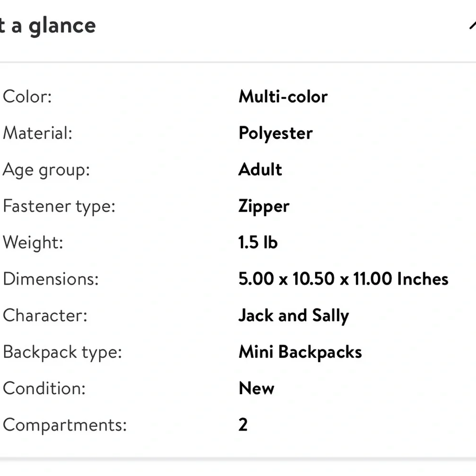The width and height of the screenshot is (476, 476).
Task: Click the Compartments label
Action: pos(64,425)
